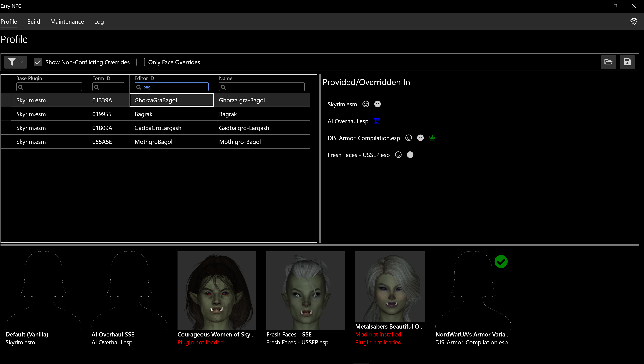Open the settings gear icon
644x364 pixels.
pos(634,21)
